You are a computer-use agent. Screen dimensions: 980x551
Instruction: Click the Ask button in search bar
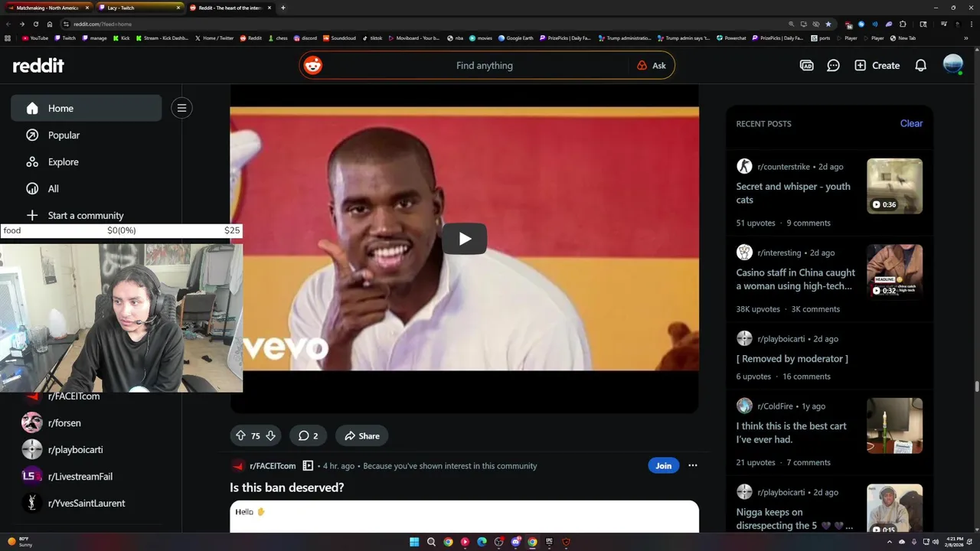[x=652, y=66]
